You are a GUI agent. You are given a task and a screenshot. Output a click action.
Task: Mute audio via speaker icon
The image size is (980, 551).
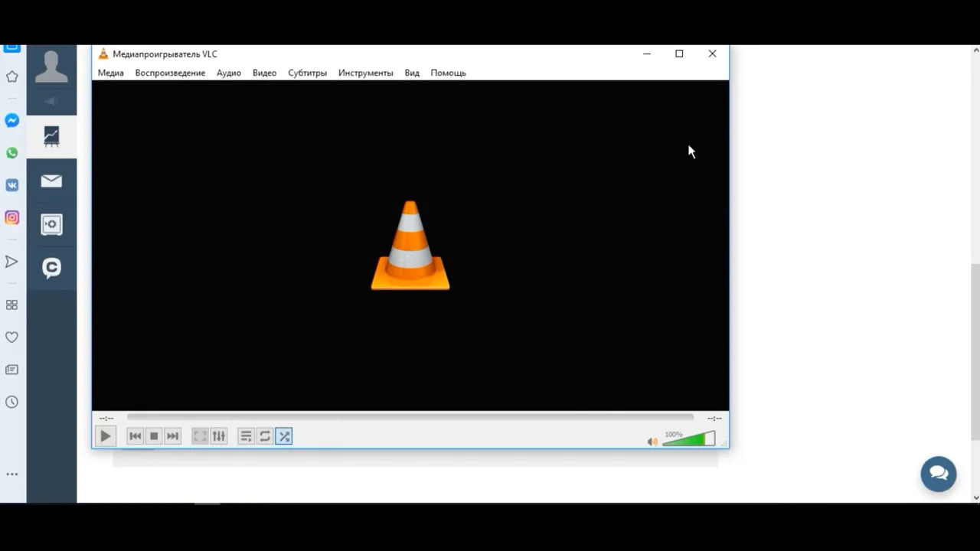(x=652, y=442)
